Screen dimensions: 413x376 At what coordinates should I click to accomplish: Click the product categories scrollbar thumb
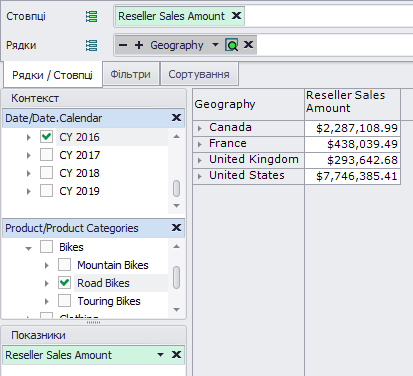click(177, 277)
